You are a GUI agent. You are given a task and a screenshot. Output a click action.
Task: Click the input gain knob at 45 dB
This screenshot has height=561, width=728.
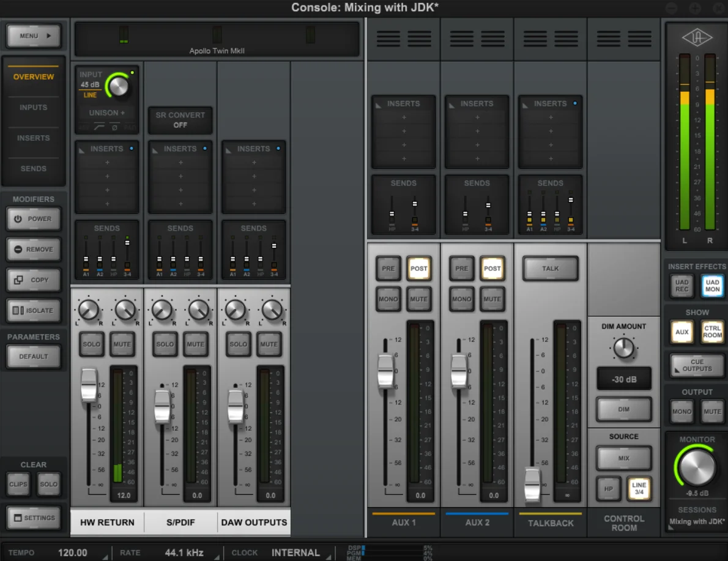[x=118, y=86]
